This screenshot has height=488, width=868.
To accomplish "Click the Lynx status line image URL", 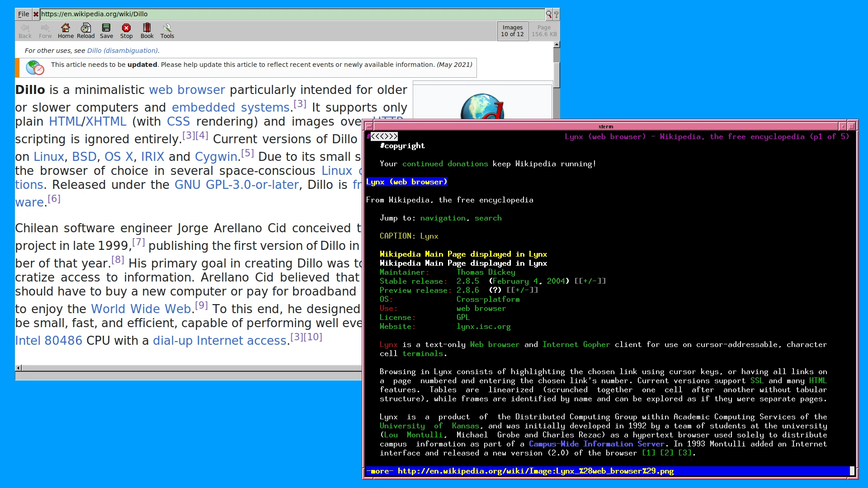I will click(536, 471).
